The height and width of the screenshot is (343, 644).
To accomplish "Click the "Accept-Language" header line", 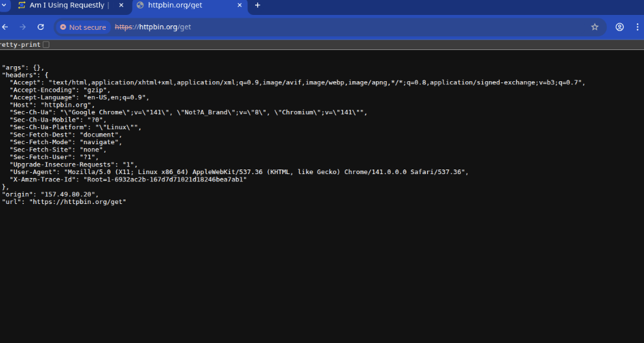I will tap(80, 97).
